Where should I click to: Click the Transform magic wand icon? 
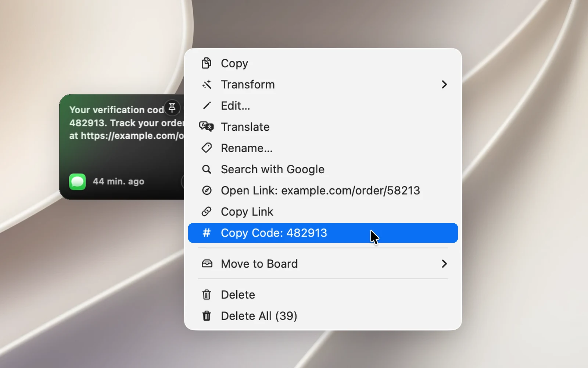207,85
